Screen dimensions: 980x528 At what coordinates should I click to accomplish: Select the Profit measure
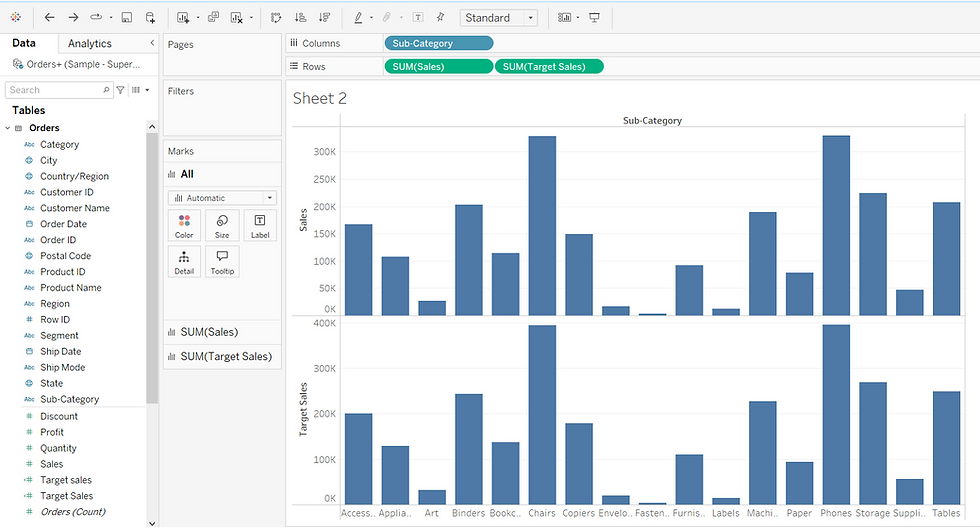coord(52,432)
